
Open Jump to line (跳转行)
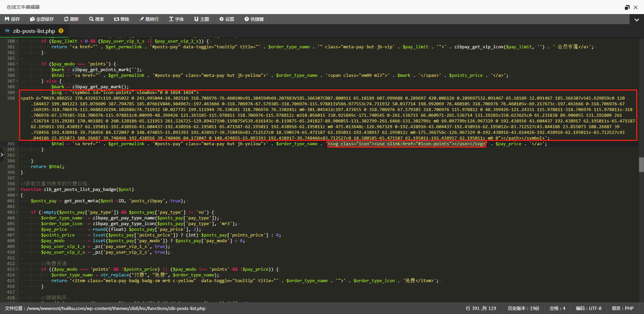pos(149,19)
